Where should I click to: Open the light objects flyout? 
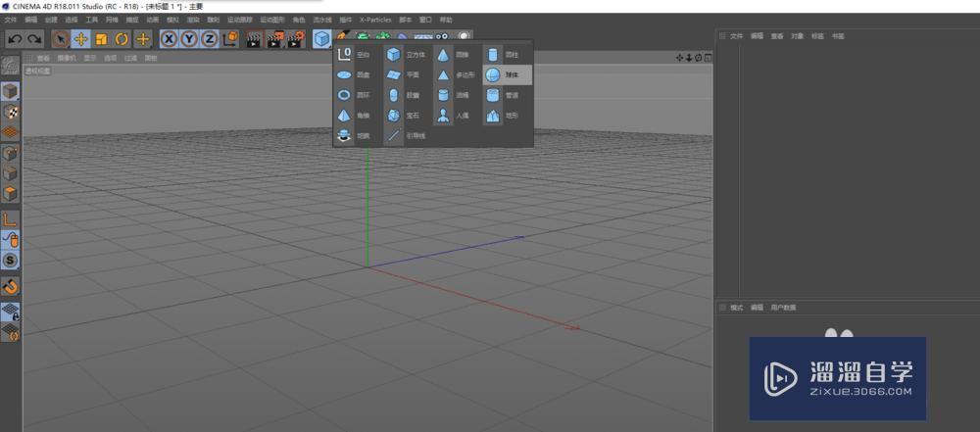click(x=464, y=37)
